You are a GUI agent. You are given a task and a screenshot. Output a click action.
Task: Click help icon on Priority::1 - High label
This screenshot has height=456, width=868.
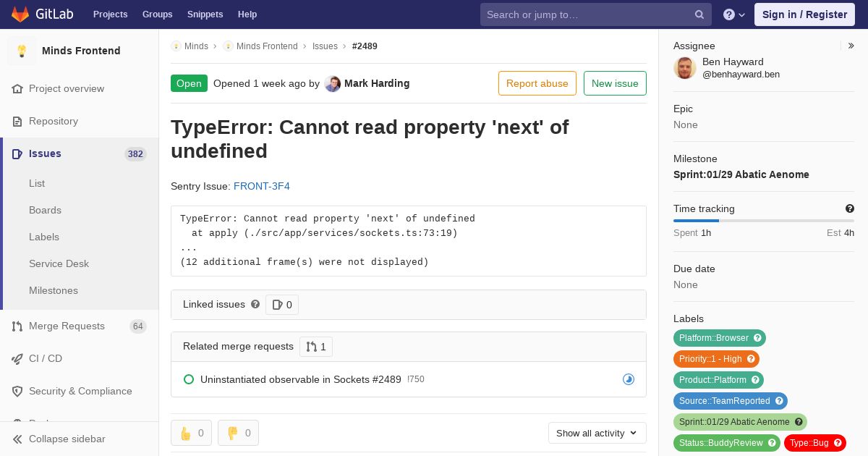click(x=751, y=359)
